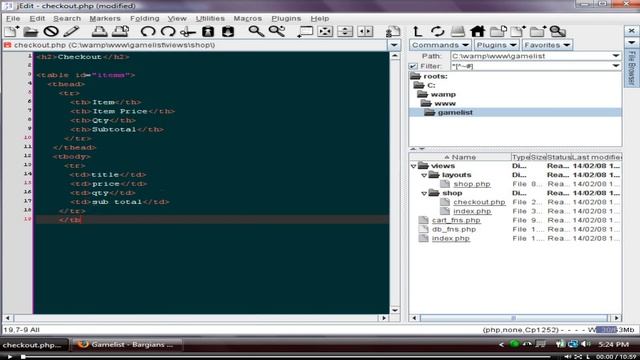Open cart_fns.php in the file browser
Image resolution: width=640 pixels, height=360 pixels.
(x=456, y=220)
